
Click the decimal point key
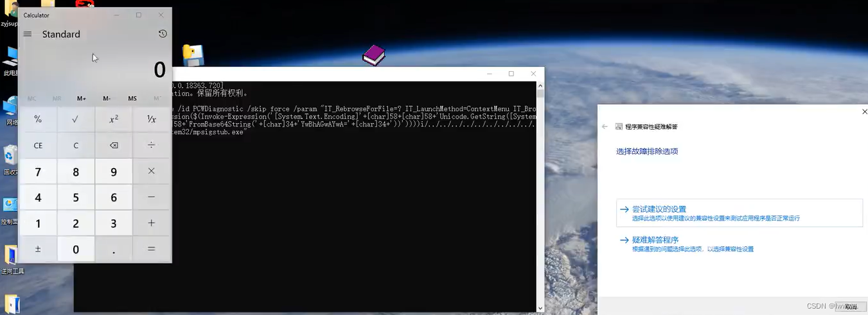(x=114, y=249)
